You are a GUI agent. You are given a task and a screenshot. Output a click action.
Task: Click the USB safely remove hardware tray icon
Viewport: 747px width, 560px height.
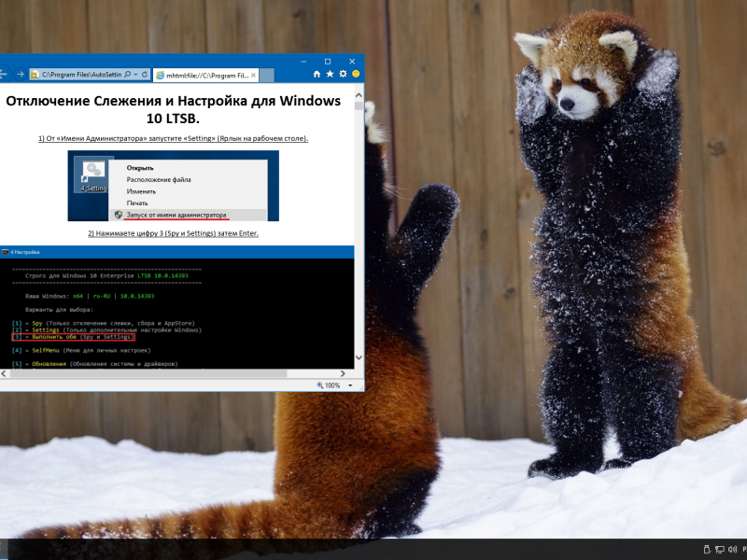click(x=707, y=550)
